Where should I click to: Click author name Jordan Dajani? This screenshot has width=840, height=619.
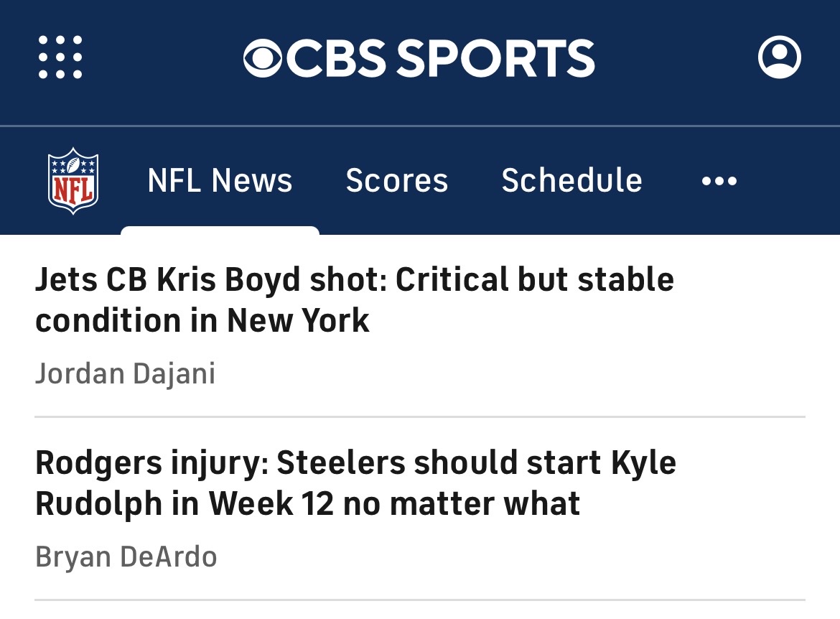(x=126, y=374)
